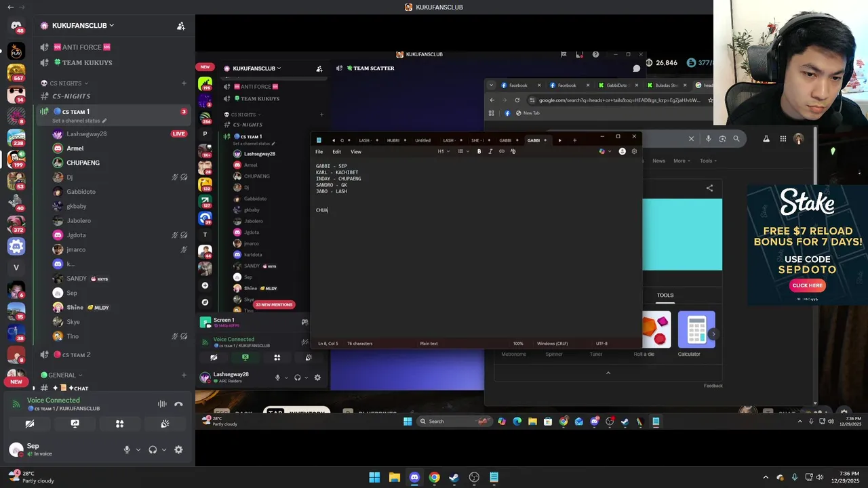This screenshot has height=488, width=868.
Task: Collapse the GENERAL category
Action: 62,375
